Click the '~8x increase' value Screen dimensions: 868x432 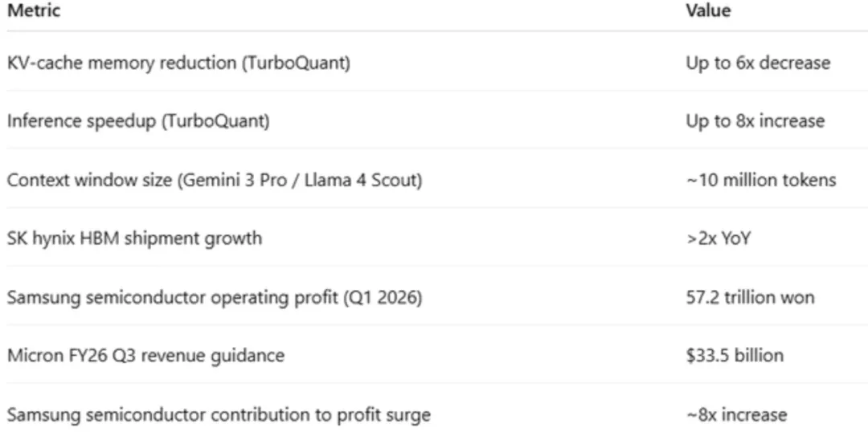pos(736,414)
